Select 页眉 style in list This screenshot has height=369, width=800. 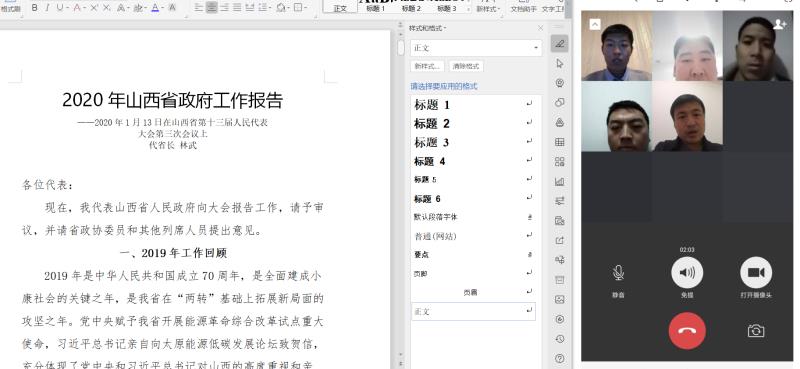tap(473, 292)
